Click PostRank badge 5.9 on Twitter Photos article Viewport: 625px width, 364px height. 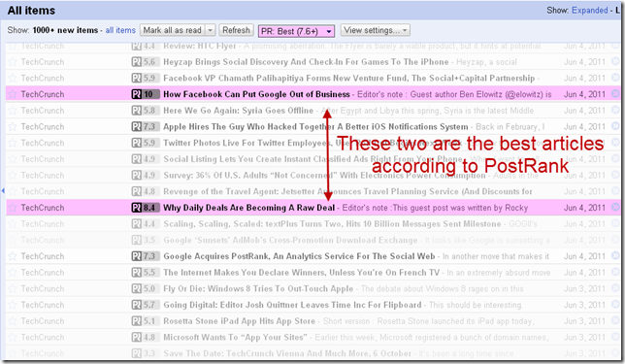pyautogui.click(x=146, y=143)
